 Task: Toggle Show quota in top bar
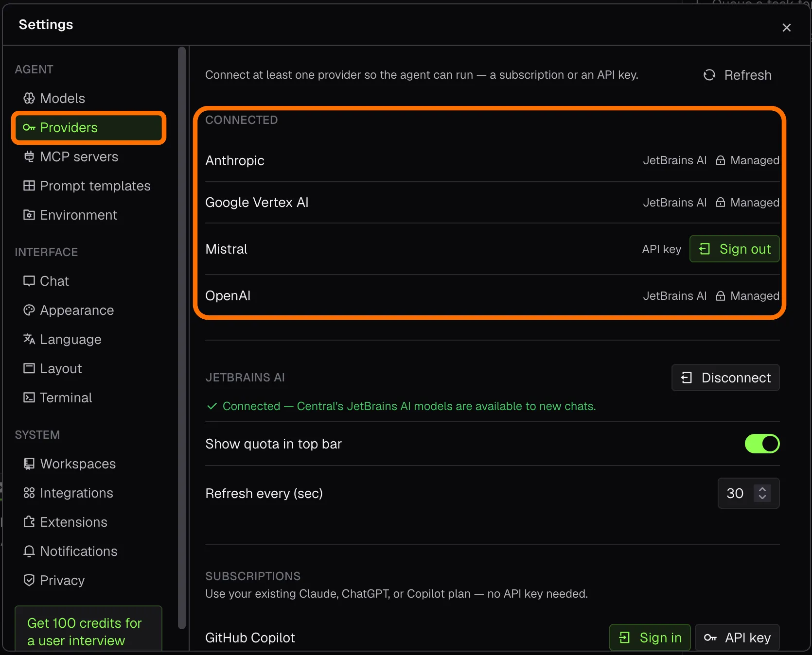coord(762,444)
